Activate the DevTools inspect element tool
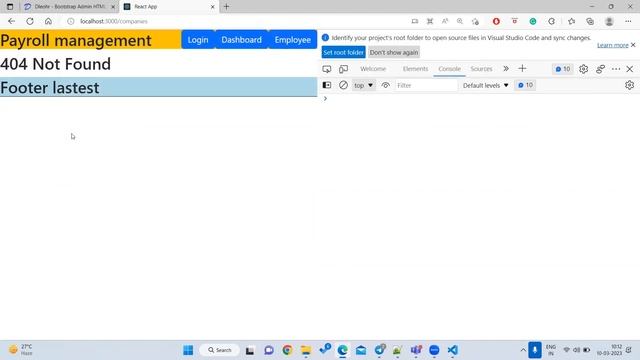 [327, 69]
